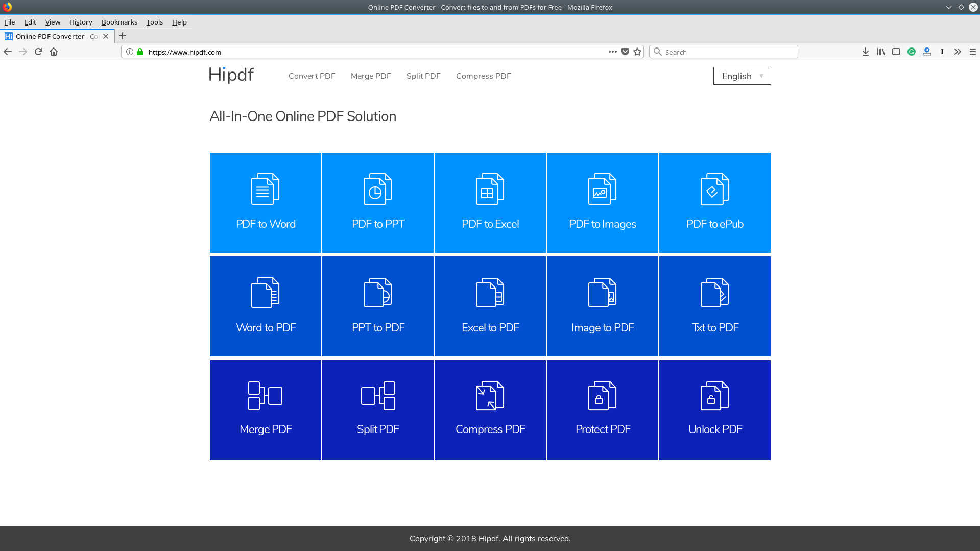Open the PDF to PPT converter tile
Screen dimensions: 980x551
click(378, 203)
